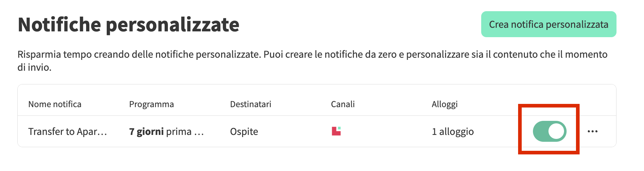The image size is (644, 171).
Task: Select the Programma column header
Action: click(x=151, y=104)
